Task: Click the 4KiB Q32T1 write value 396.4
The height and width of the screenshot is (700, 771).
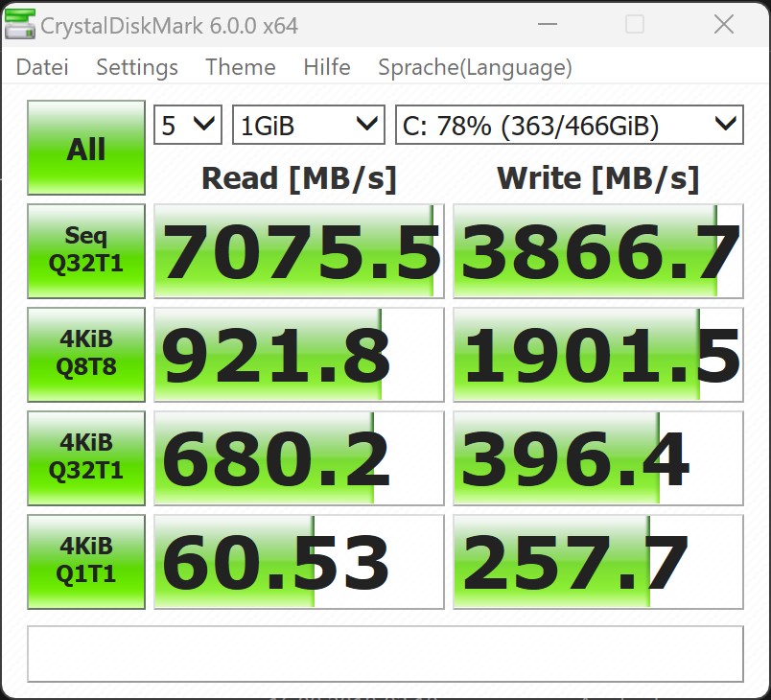Action: 598,458
